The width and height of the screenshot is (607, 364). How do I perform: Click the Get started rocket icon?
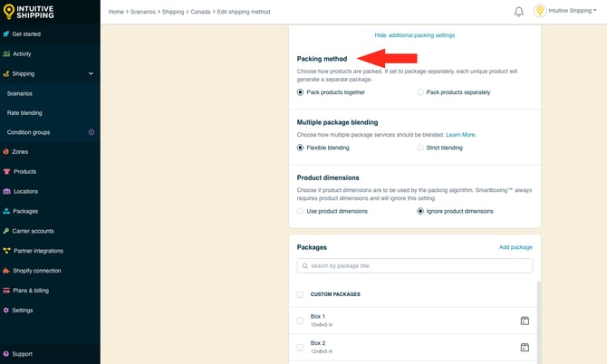pyautogui.click(x=6, y=34)
